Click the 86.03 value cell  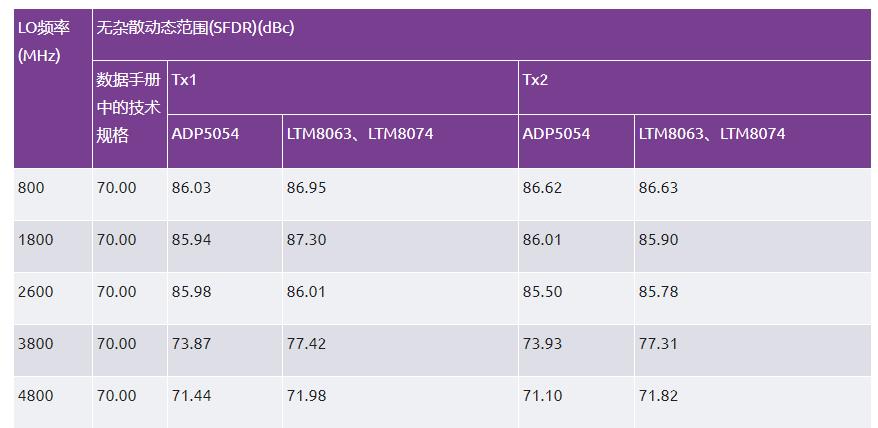coord(192,188)
